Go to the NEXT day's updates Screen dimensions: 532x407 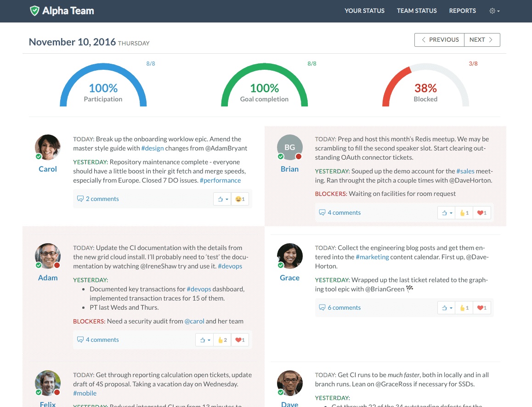[481, 40]
